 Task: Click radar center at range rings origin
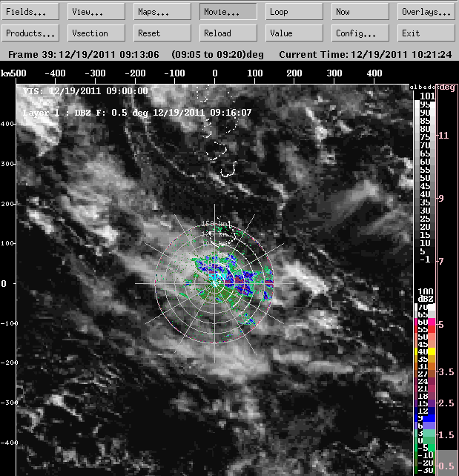(215, 283)
